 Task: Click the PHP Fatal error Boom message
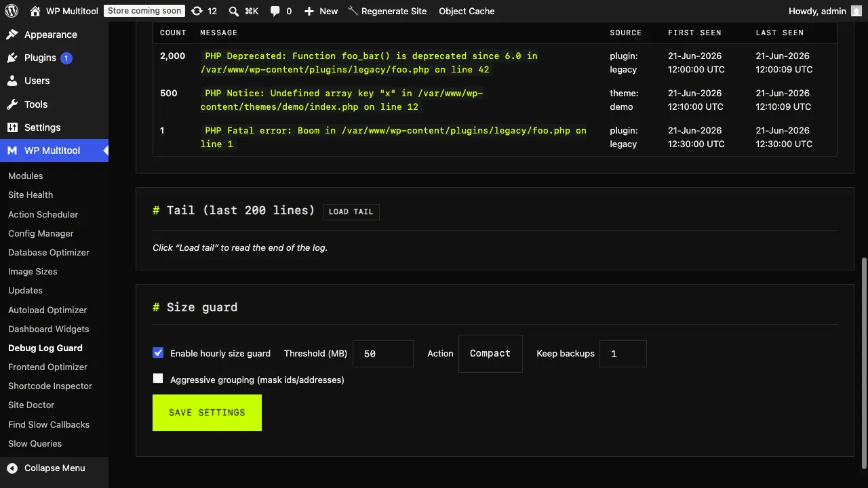click(393, 137)
